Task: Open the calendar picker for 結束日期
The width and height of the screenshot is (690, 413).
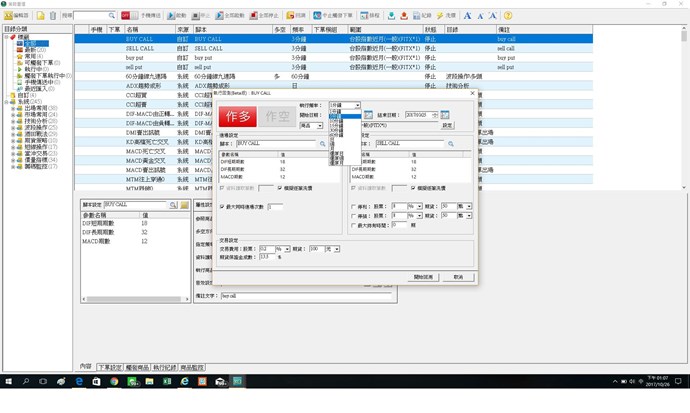Action: 445,115
